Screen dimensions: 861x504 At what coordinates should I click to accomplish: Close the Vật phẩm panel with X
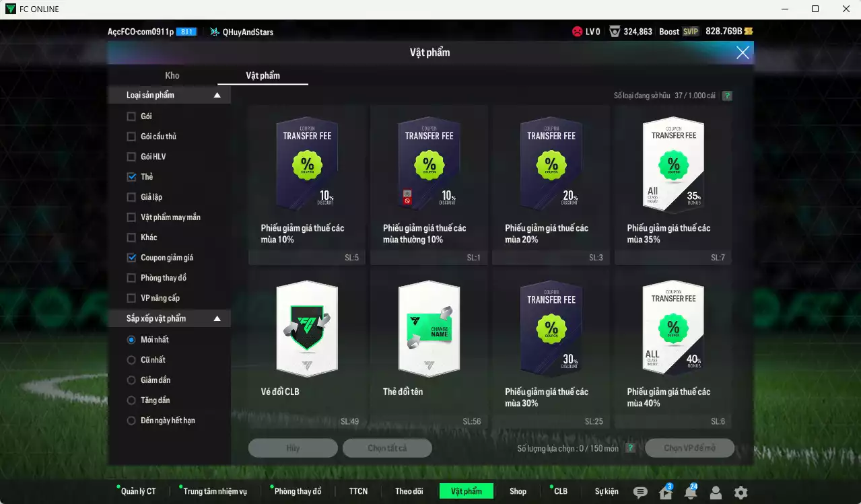click(743, 53)
